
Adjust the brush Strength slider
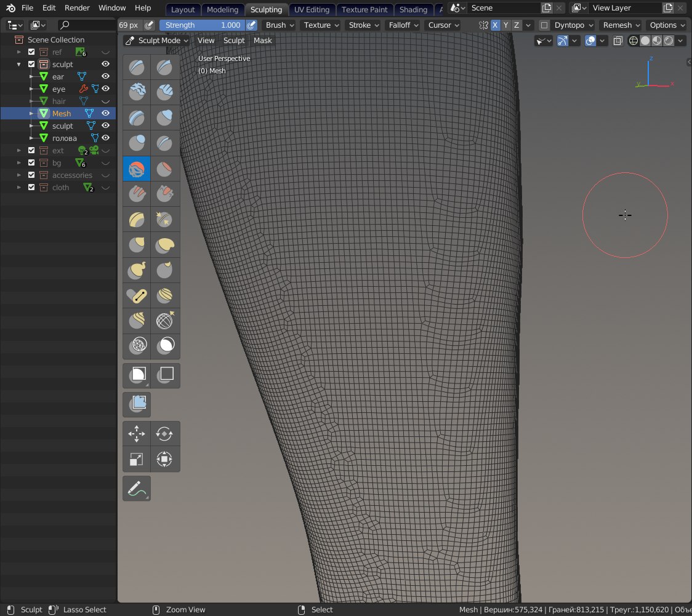202,25
